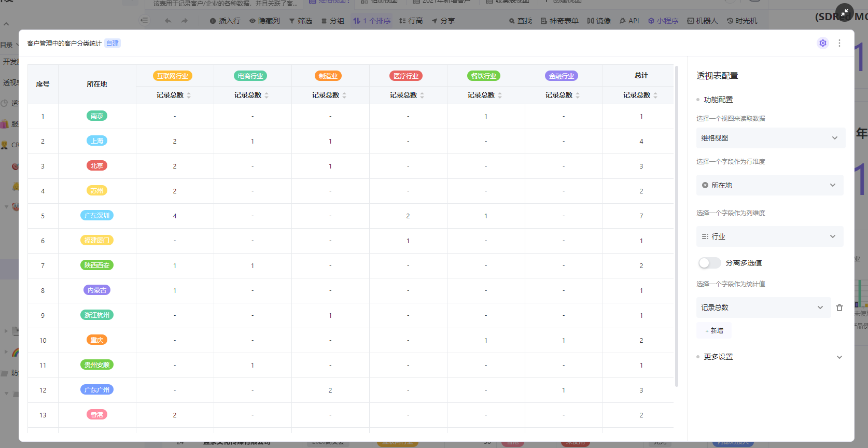Viewport: 868px width, 448px height.
Task: Click 查找 search in toolbar
Action: pyautogui.click(x=521, y=21)
